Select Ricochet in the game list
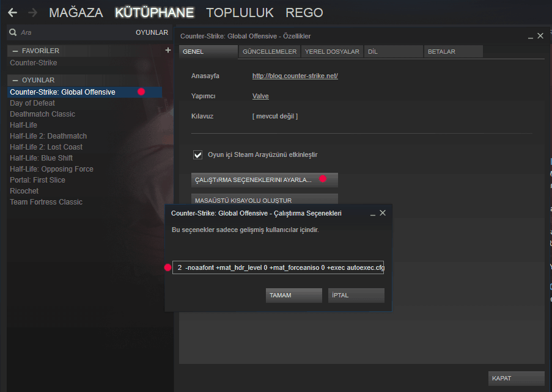This screenshot has width=552, height=392. (x=24, y=191)
